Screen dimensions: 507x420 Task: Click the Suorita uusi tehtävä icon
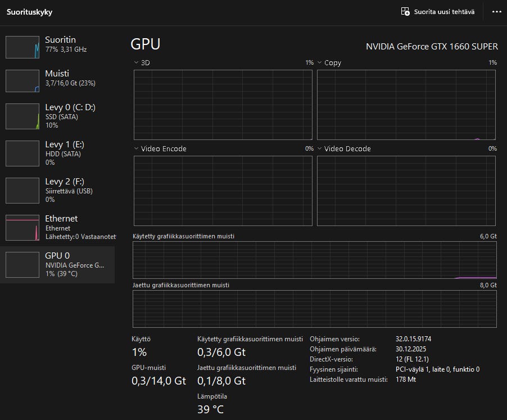click(405, 12)
